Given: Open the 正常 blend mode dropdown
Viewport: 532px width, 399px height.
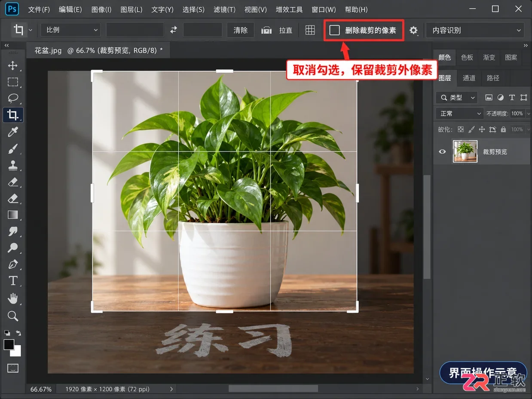Looking at the screenshot, I should 459,114.
